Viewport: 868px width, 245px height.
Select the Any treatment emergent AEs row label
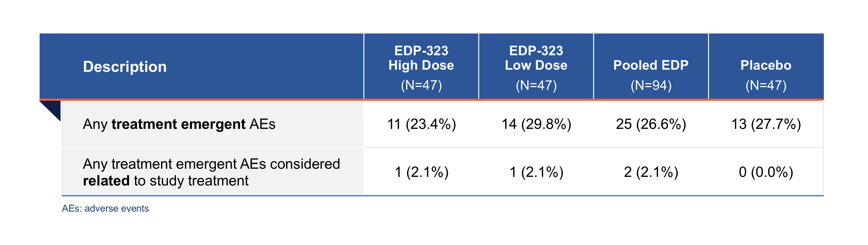click(x=179, y=124)
